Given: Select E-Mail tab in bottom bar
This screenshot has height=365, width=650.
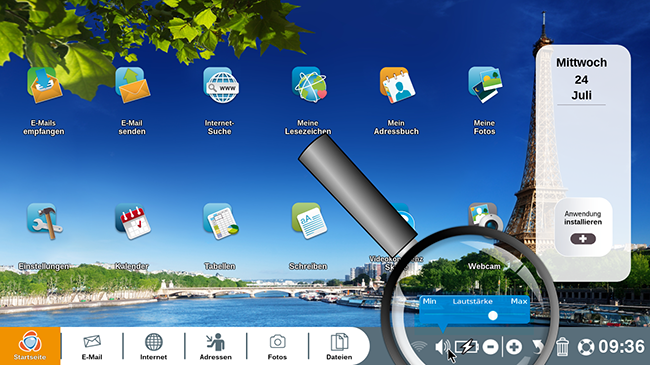Looking at the screenshot, I should 92,346.
